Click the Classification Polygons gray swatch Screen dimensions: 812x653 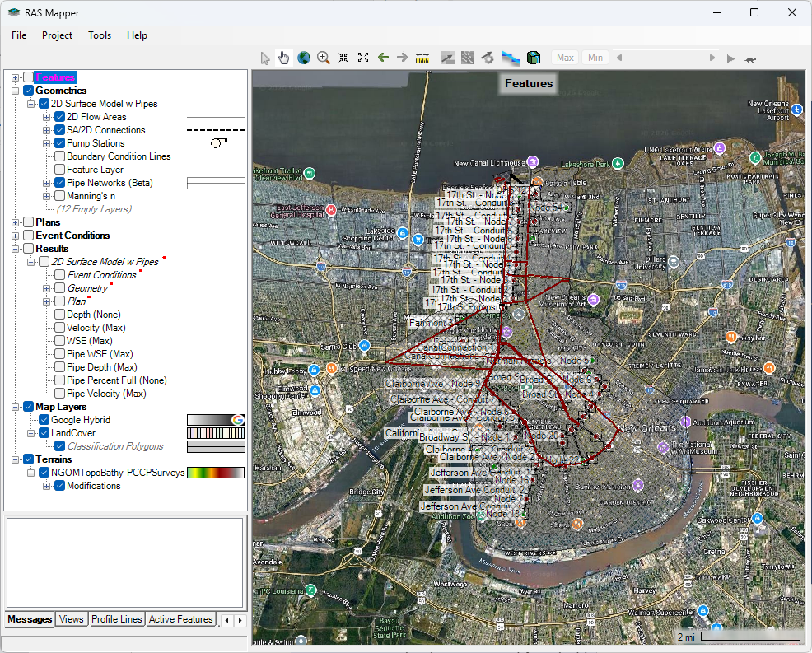point(216,446)
